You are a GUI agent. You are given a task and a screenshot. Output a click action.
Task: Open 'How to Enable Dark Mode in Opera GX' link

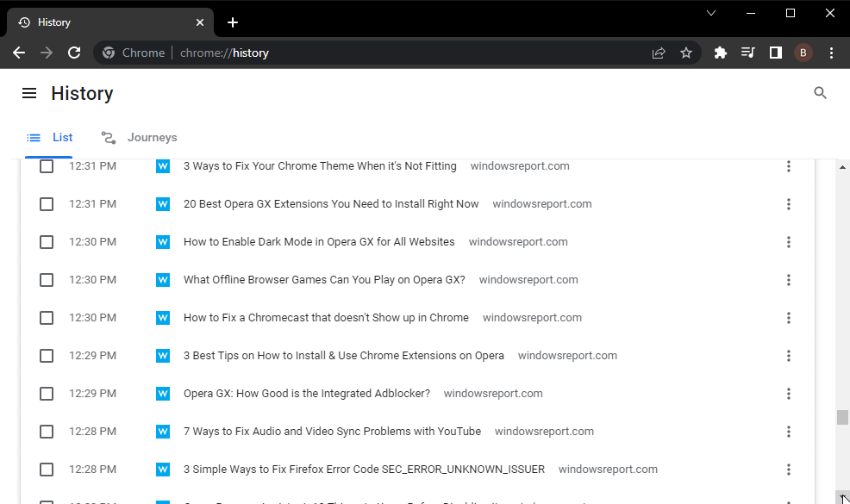319,242
